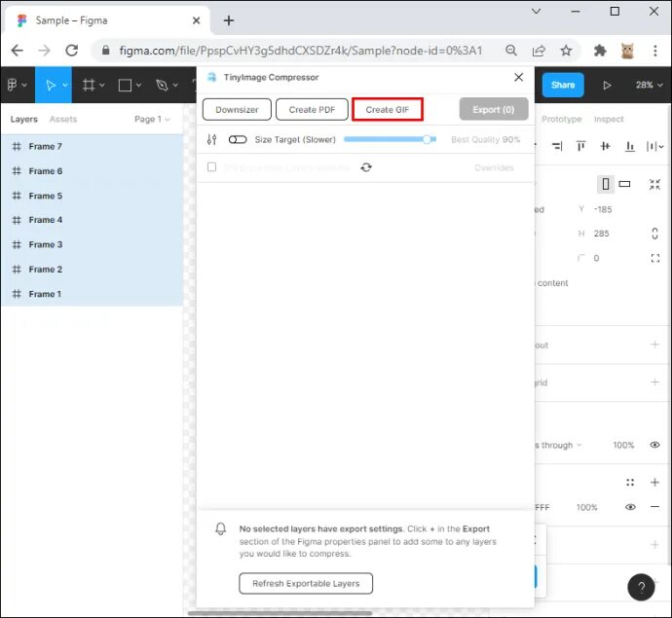672x618 pixels.
Task: Select Frame 7 layer
Action: coord(92,146)
